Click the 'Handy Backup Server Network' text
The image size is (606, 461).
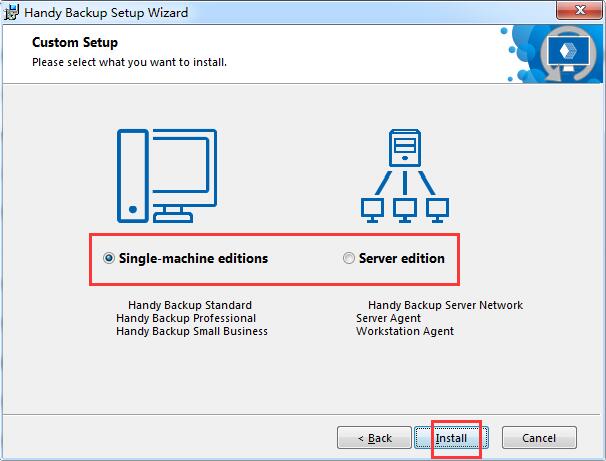tap(445, 305)
